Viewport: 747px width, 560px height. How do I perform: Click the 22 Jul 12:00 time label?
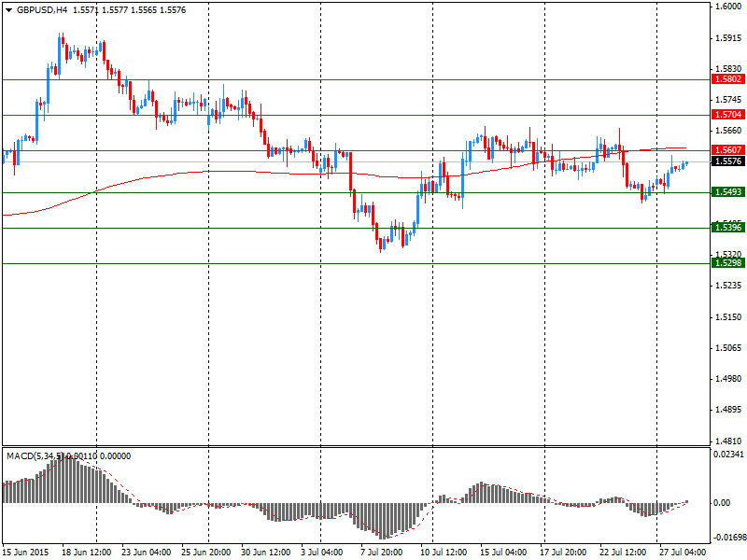click(624, 553)
